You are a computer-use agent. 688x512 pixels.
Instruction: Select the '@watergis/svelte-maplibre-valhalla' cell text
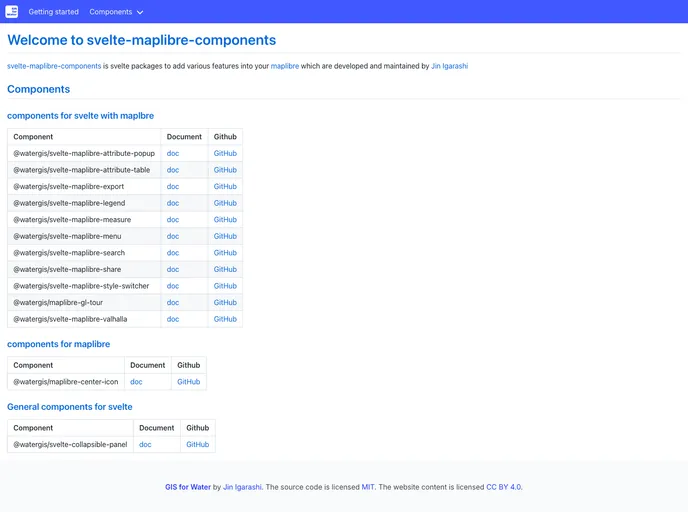(x=70, y=319)
